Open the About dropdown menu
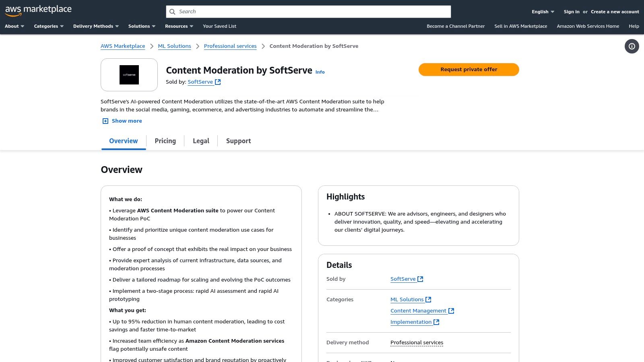644x362 pixels. pyautogui.click(x=14, y=26)
